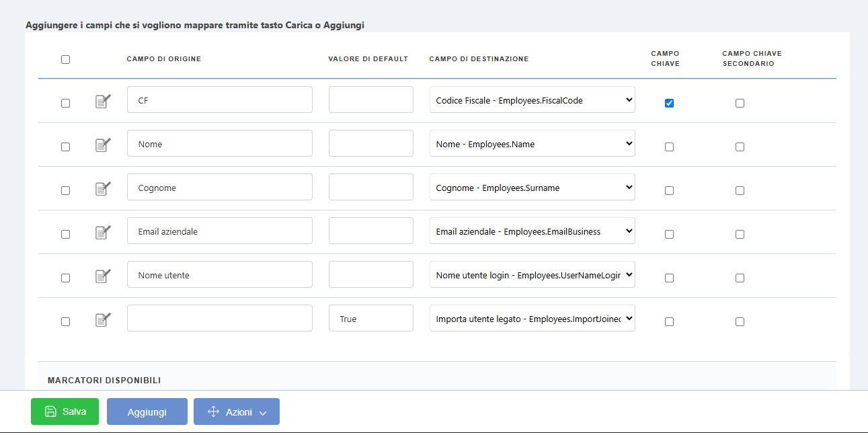Open Nome utente login destination dropdown
868x433 pixels.
click(532, 274)
